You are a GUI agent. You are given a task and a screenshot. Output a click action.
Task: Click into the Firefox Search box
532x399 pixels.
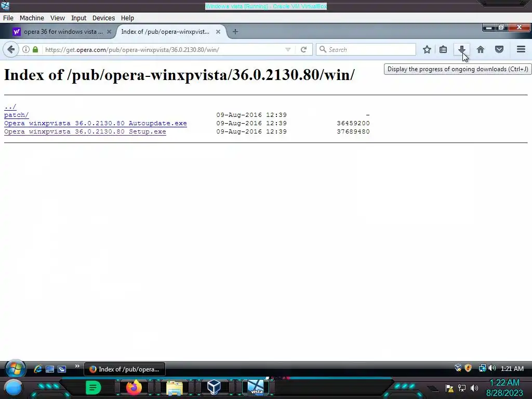pyautogui.click(x=366, y=49)
